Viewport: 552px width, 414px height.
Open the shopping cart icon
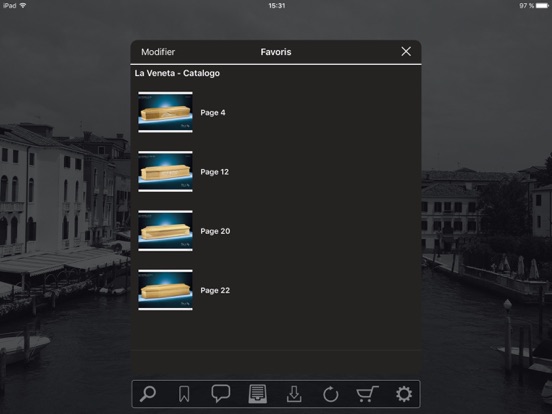coord(367,394)
